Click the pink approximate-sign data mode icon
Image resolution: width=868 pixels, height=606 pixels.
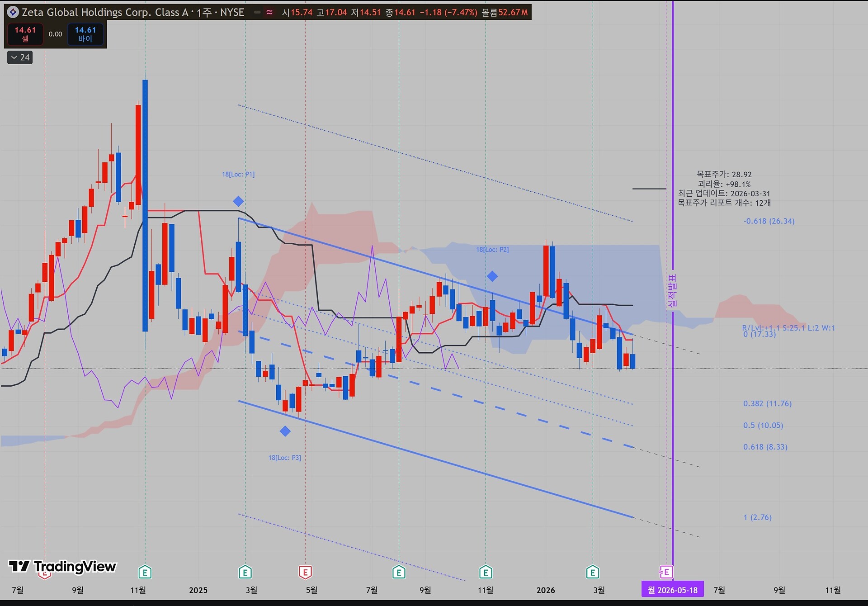269,13
